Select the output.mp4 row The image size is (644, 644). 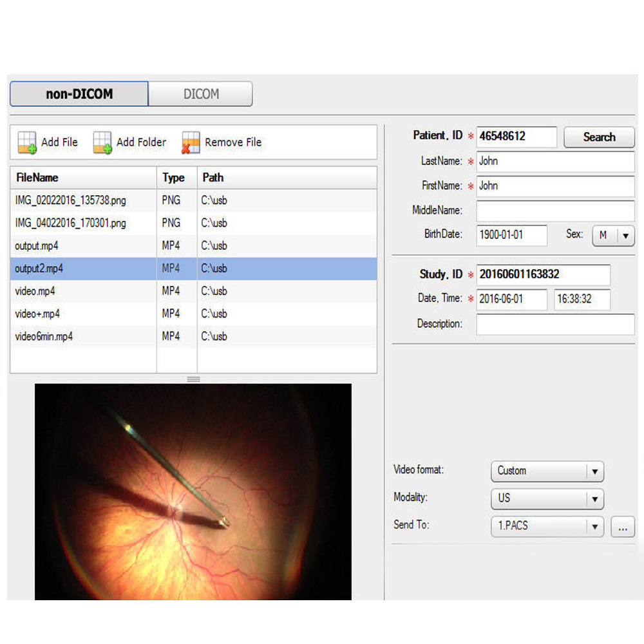[193, 246]
